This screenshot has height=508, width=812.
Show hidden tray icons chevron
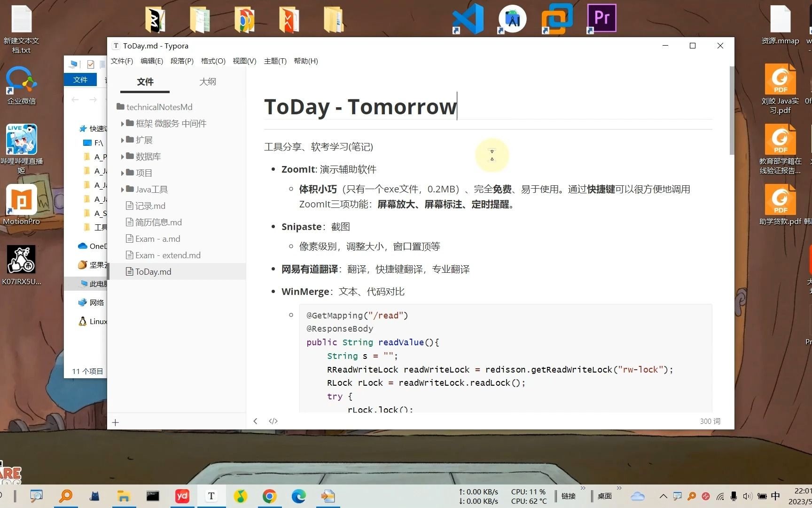click(x=663, y=496)
